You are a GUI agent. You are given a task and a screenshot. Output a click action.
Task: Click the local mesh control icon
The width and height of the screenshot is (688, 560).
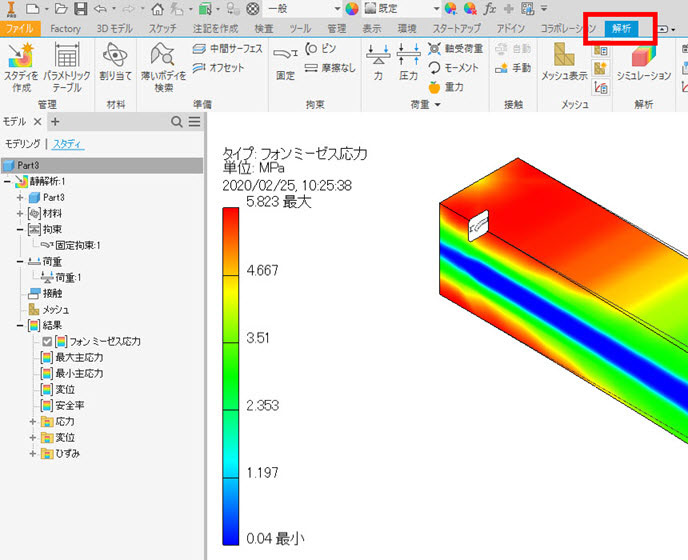tap(601, 68)
